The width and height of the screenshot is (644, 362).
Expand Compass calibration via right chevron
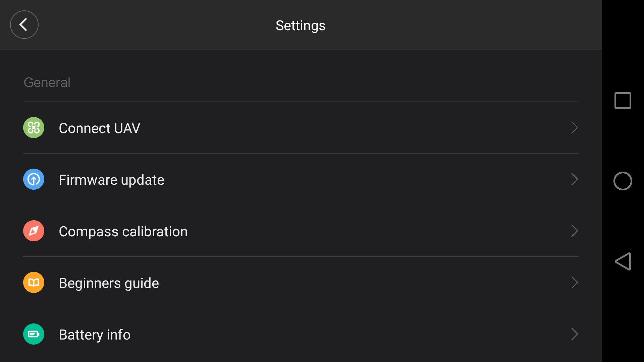(574, 231)
